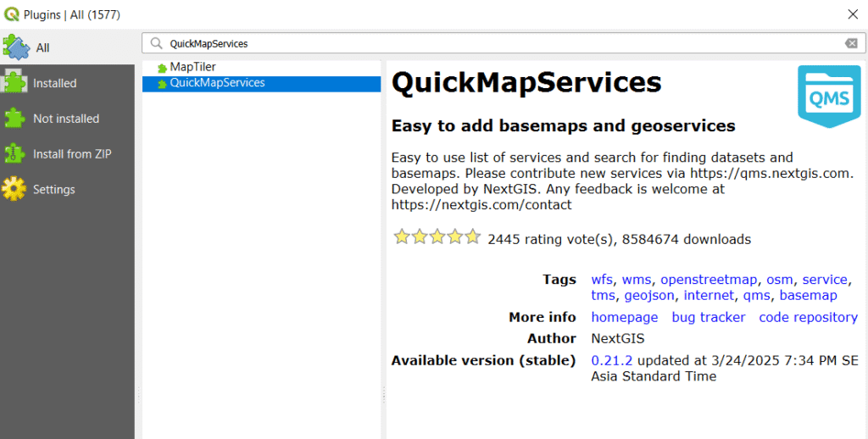
Task: Click the QGIS logo in title bar
Action: (11, 14)
